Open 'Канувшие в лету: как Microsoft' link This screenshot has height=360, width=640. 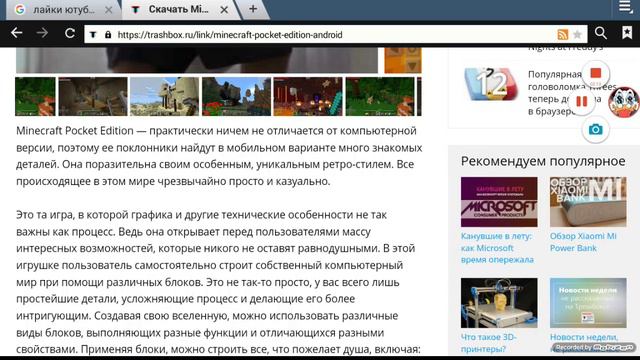coord(497,248)
